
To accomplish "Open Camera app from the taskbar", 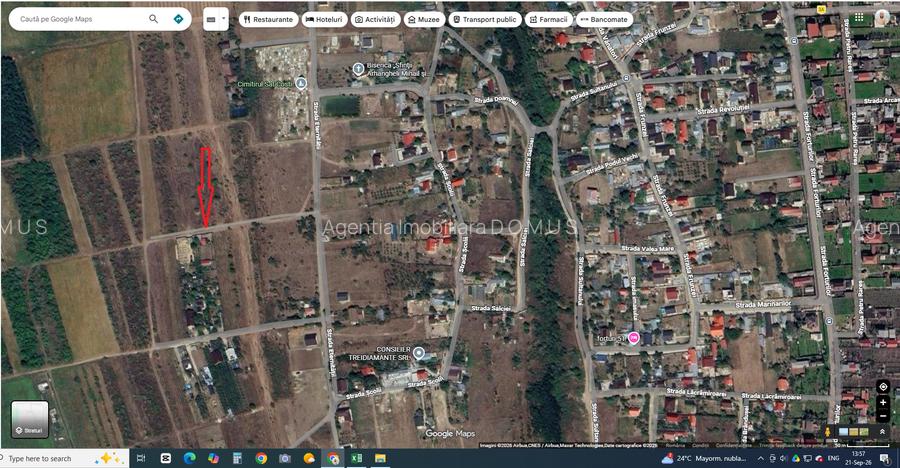I will click(285, 458).
